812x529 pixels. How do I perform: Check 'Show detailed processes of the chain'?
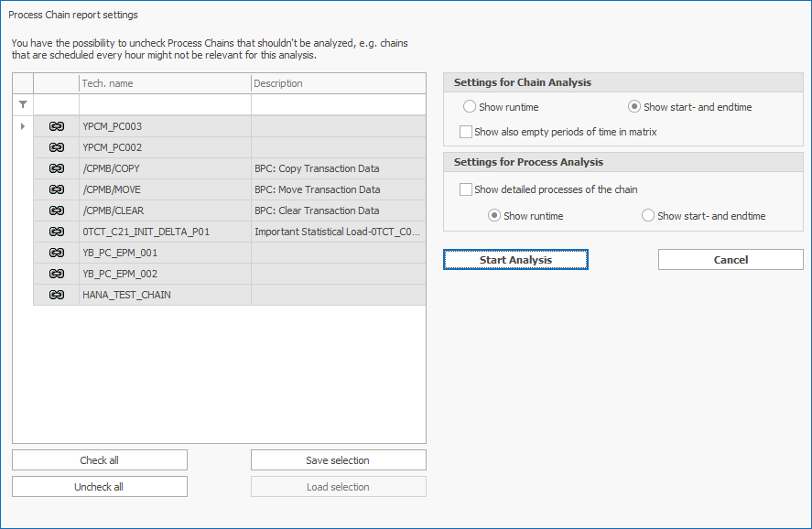click(x=467, y=189)
